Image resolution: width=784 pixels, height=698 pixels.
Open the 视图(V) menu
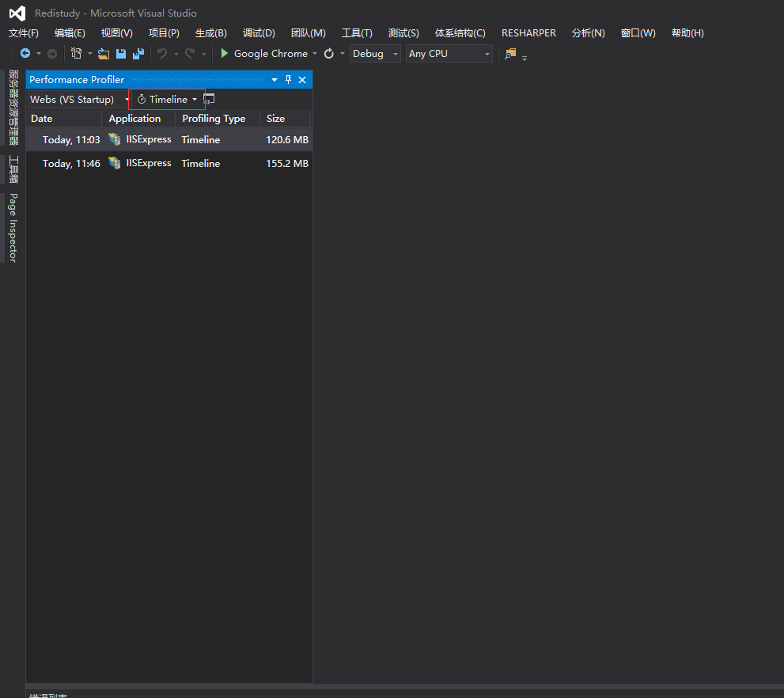coord(117,33)
